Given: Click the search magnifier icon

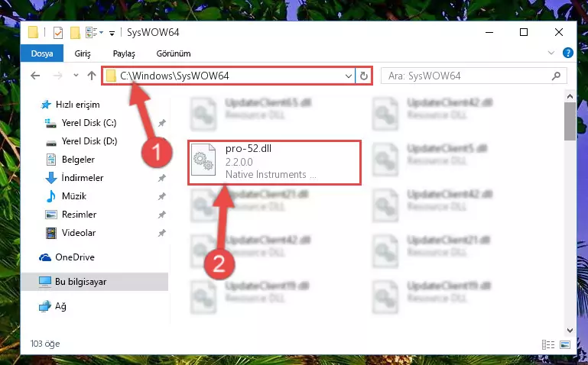Looking at the screenshot, I should point(556,76).
